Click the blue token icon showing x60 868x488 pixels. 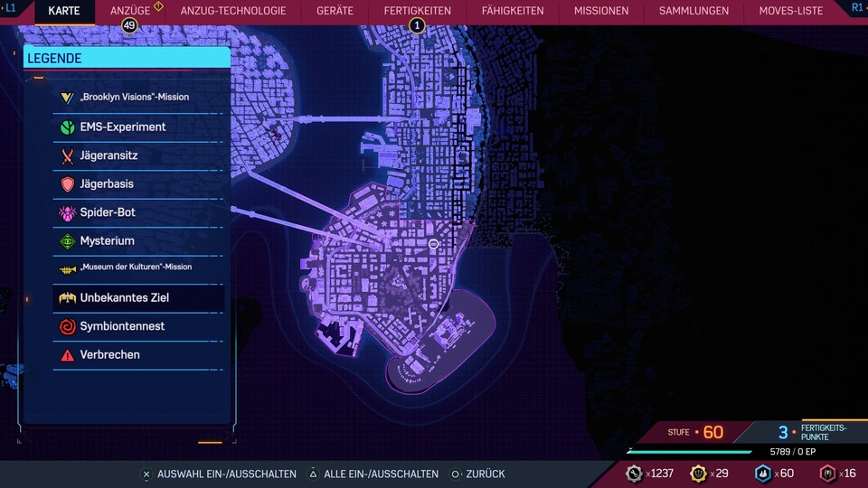pos(763,474)
